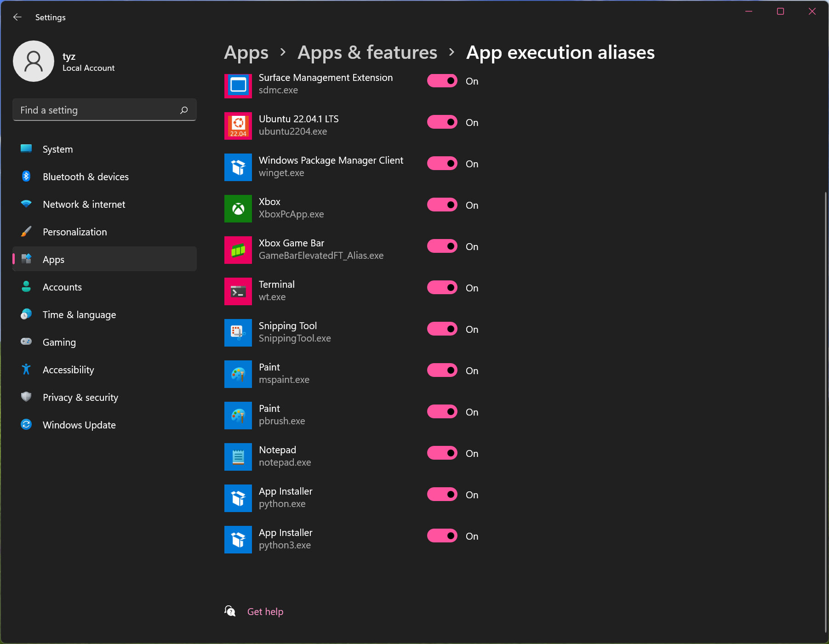
Task: Click the Bluetooth & devices sidebar icon
Action: [26, 177]
